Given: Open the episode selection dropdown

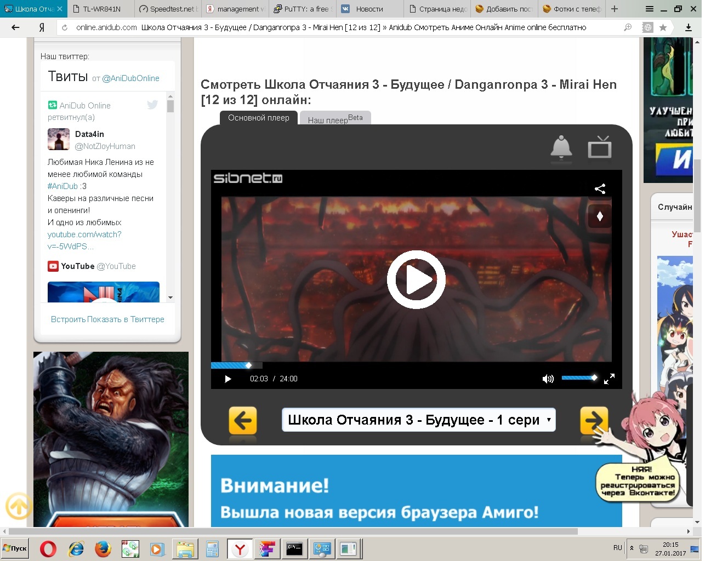Looking at the screenshot, I should 418,420.
